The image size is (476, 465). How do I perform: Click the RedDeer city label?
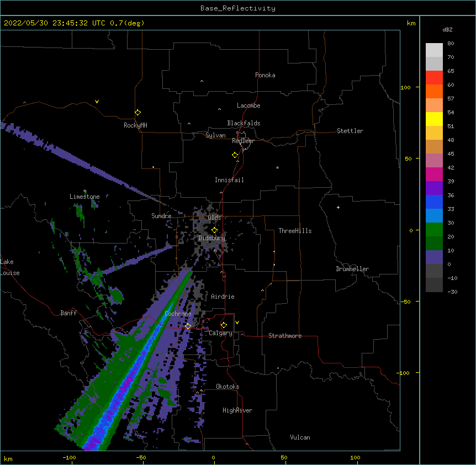point(243,141)
